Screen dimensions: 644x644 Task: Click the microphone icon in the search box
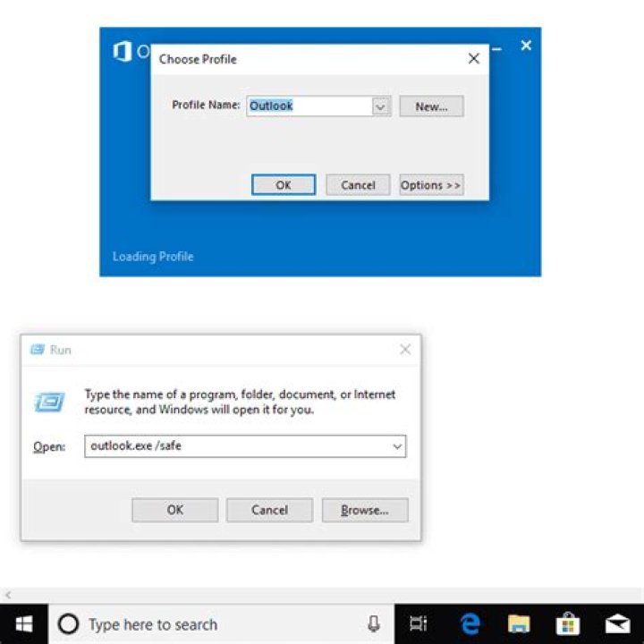(x=374, y=623)
